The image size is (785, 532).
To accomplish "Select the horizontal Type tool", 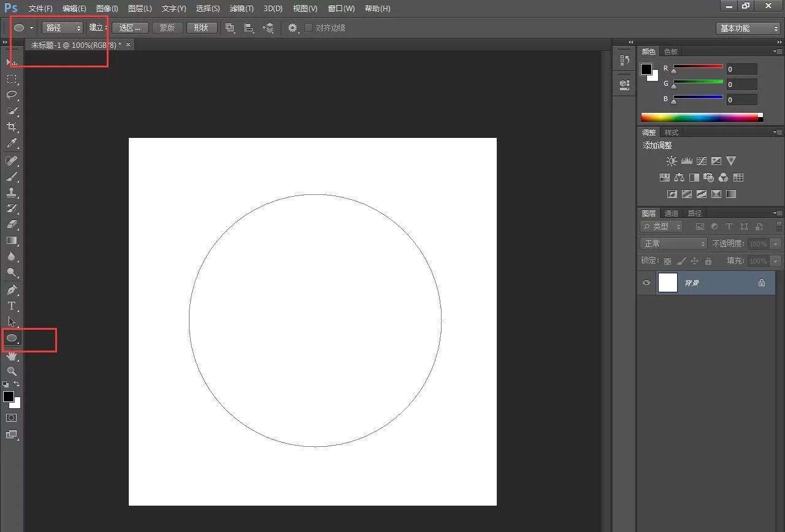I will click(x=11, y=306).
